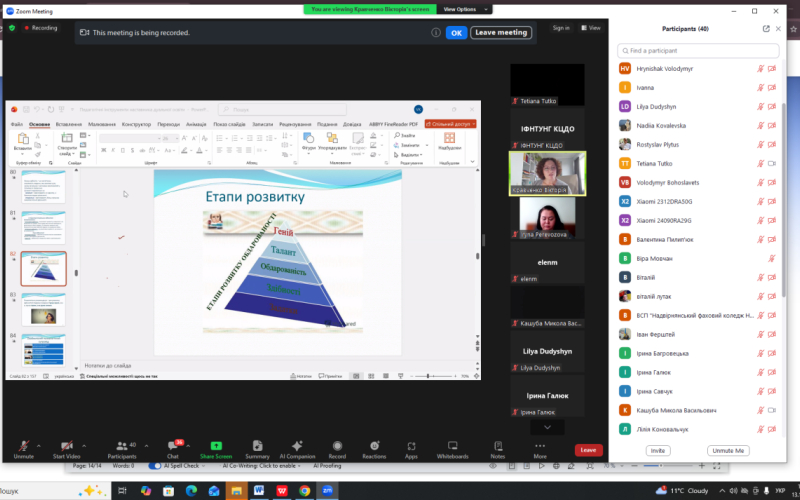Switch to Word via taskbar icon
800x500 pixels.
pos(259,491)
